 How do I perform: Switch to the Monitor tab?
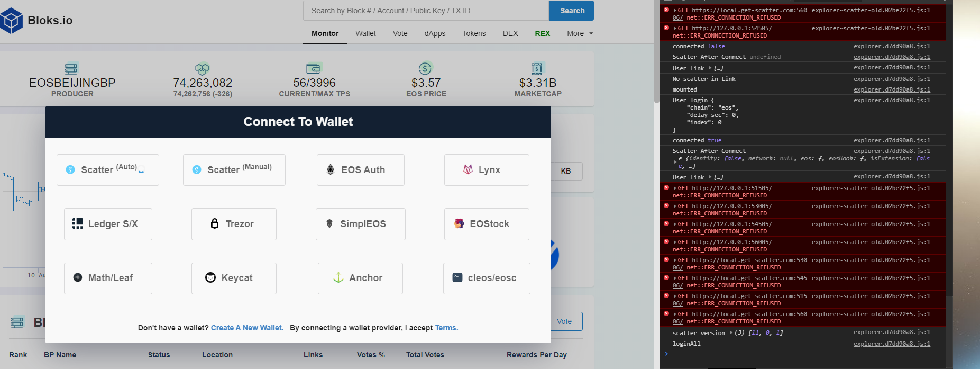[325, 33]
